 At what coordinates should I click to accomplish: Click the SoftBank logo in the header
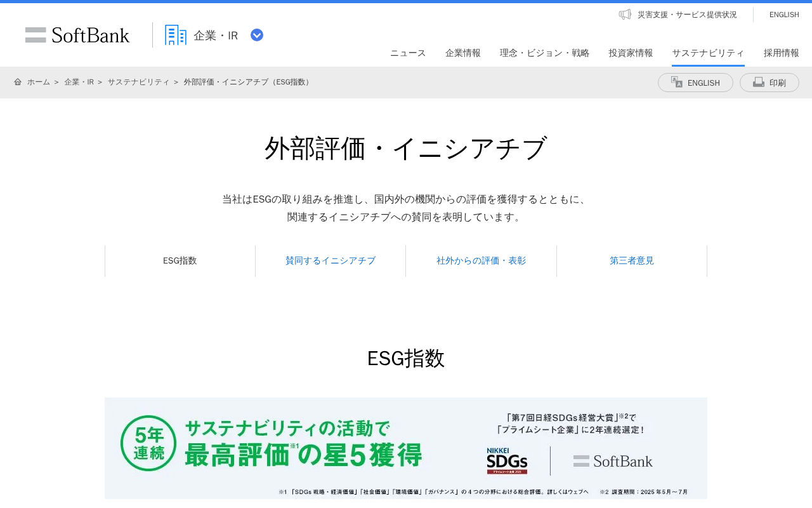[77, 35]
